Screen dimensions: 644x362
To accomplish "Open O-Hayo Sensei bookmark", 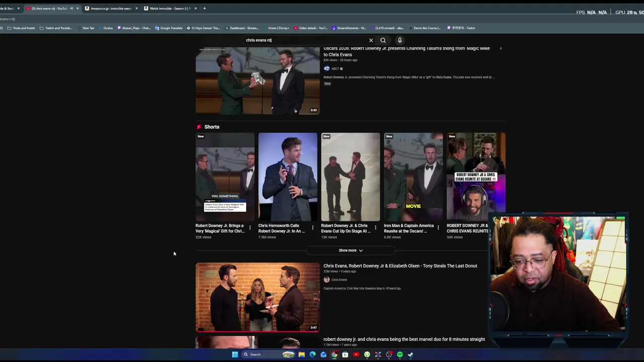I will [x=203, y=28].
